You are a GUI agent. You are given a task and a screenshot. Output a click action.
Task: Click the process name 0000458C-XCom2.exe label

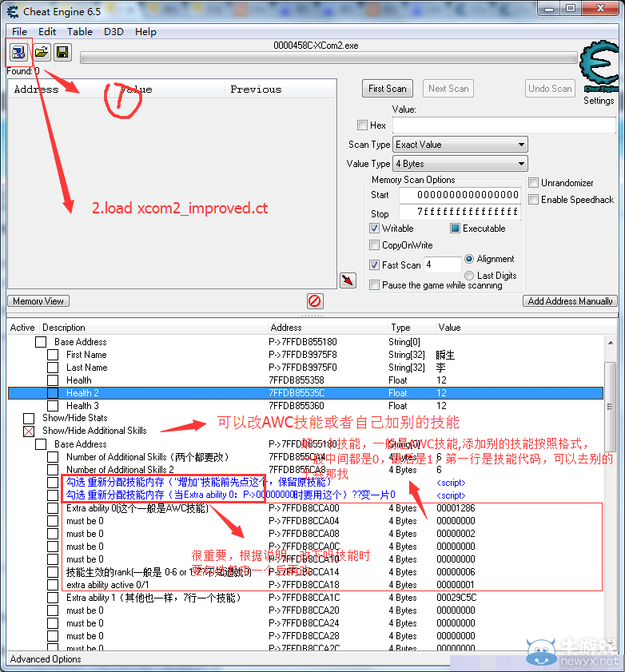[316, 46]
